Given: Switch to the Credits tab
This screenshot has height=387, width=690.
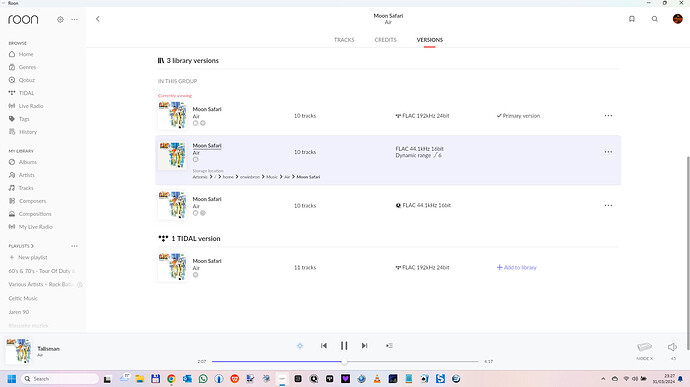Looking at the screenshot, I should click(x=385, y=40).
